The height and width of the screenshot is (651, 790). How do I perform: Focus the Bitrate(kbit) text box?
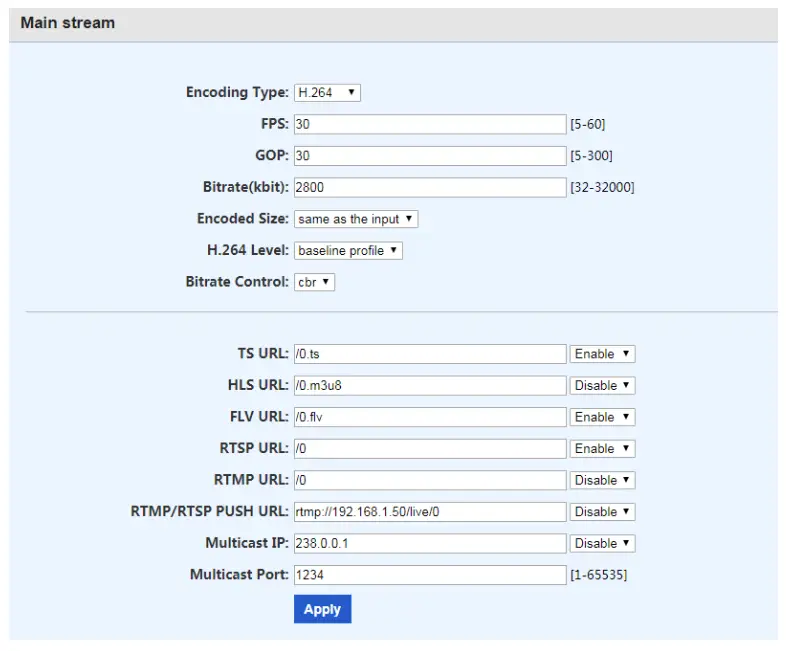(430, 188)
